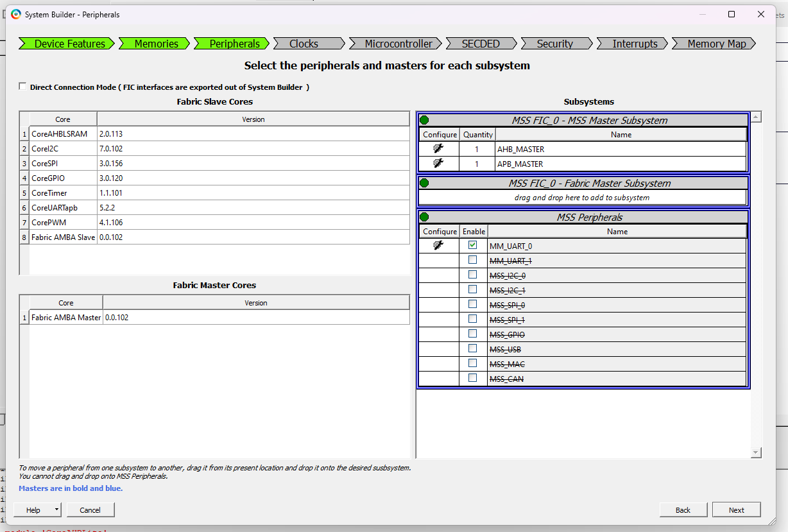Enable the MSS_CAN peripheral checkbox

point(473,377)
